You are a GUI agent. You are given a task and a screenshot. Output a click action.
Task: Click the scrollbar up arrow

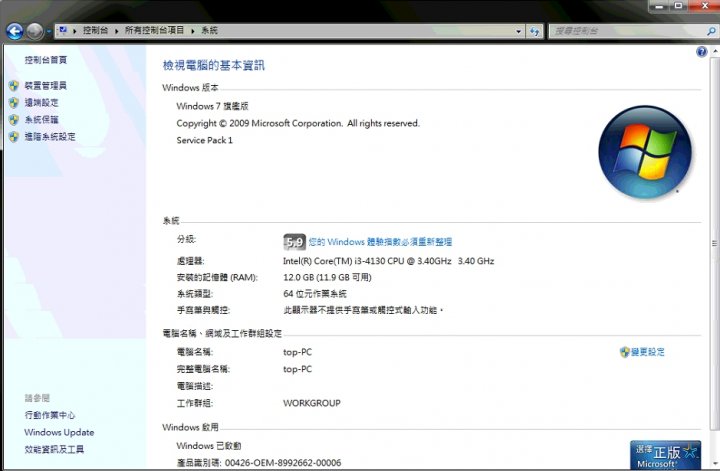coord(714,50)
